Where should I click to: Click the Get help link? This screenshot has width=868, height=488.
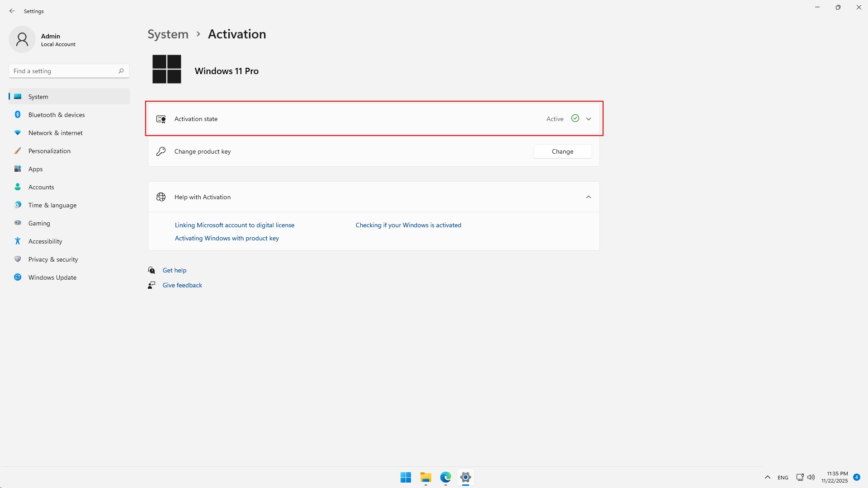(x=175, y=270)
